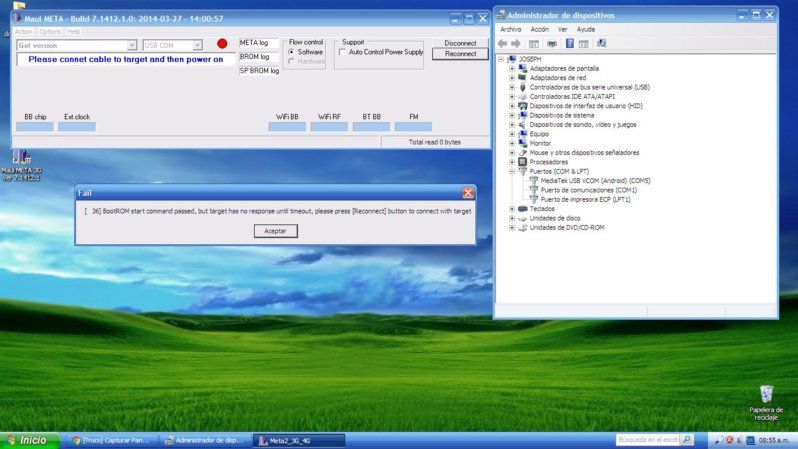Viewport: 798px width, 449px height.
Task: Click the desktop search input box
Action: pyautogui.click(x=648, y=440)
